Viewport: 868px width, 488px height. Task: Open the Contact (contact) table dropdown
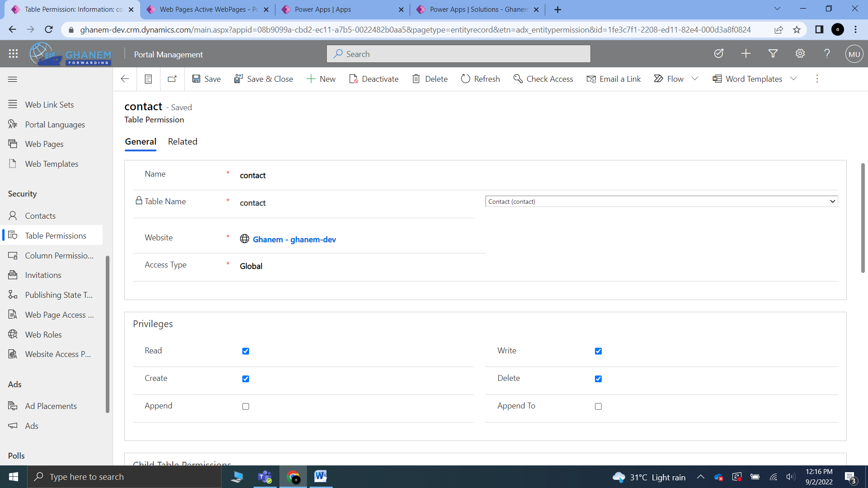[832, 201]
